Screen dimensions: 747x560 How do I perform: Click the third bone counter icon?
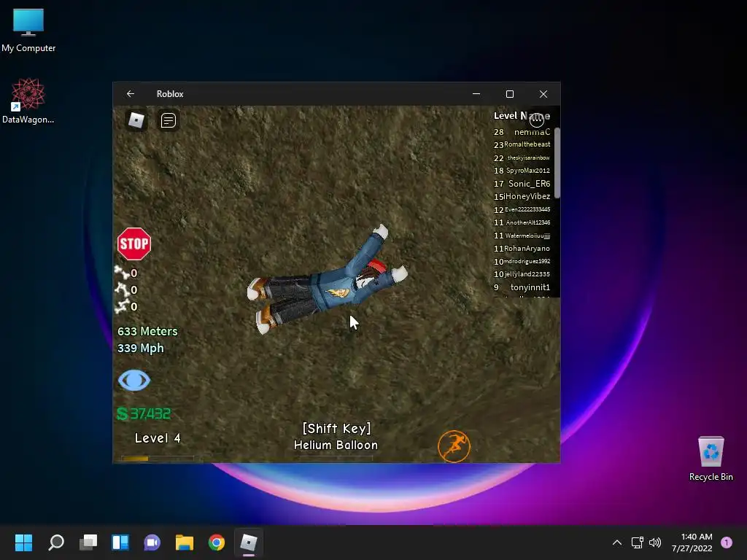pyautogui.click(x=122, y=306)
